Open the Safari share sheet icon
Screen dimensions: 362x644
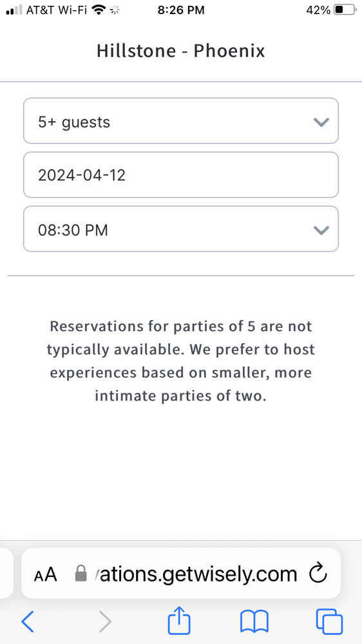click(x=180, y=620)
